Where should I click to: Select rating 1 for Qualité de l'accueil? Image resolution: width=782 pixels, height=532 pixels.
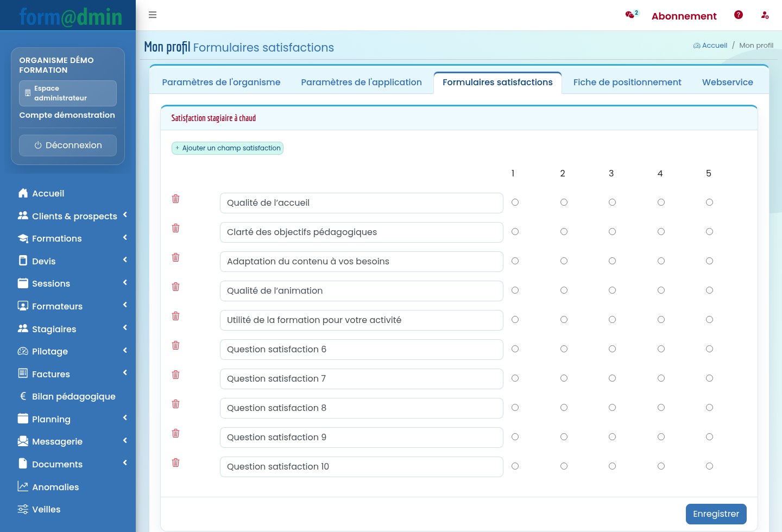[515, 202]
